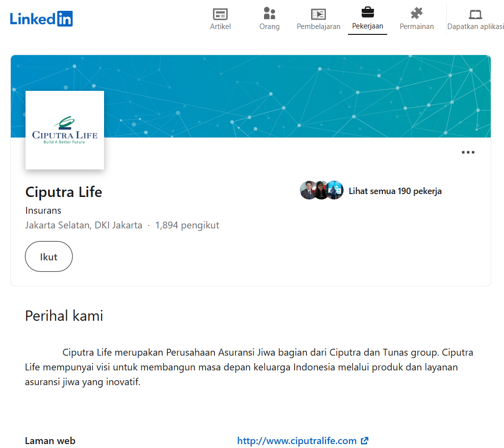Click the Ciputra Life company logo

point(65,130)
